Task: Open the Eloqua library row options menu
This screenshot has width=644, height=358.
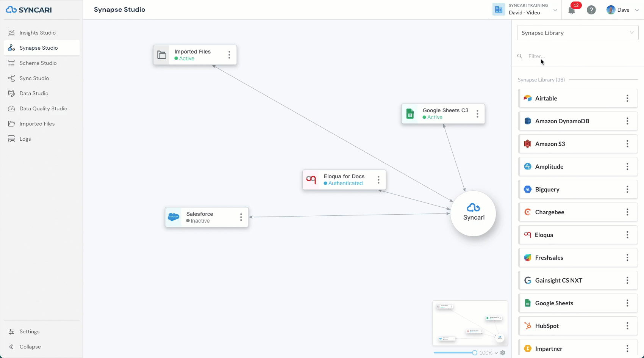Action: pyautogui.click(x=627, y=235)
